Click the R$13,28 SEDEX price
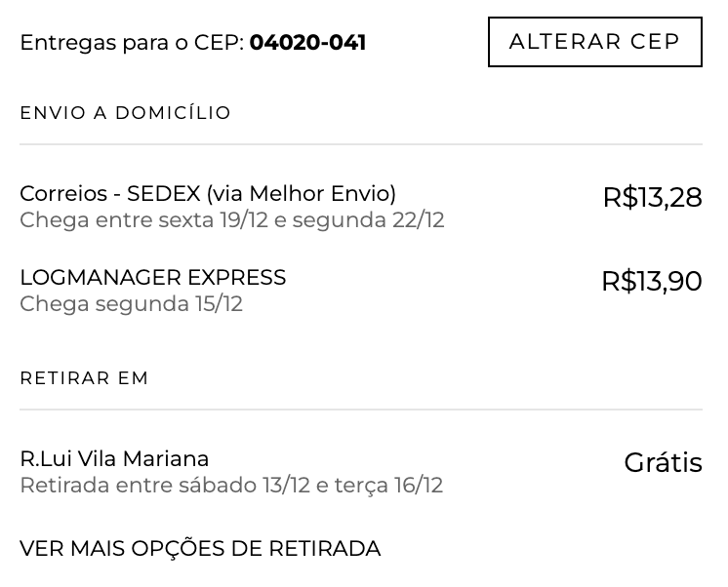 click(652, 198)
